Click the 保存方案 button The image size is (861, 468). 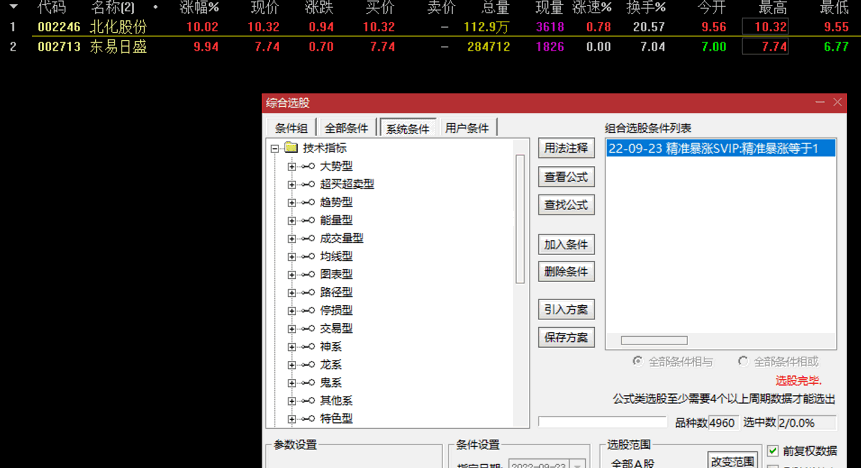tap(566, 338)
